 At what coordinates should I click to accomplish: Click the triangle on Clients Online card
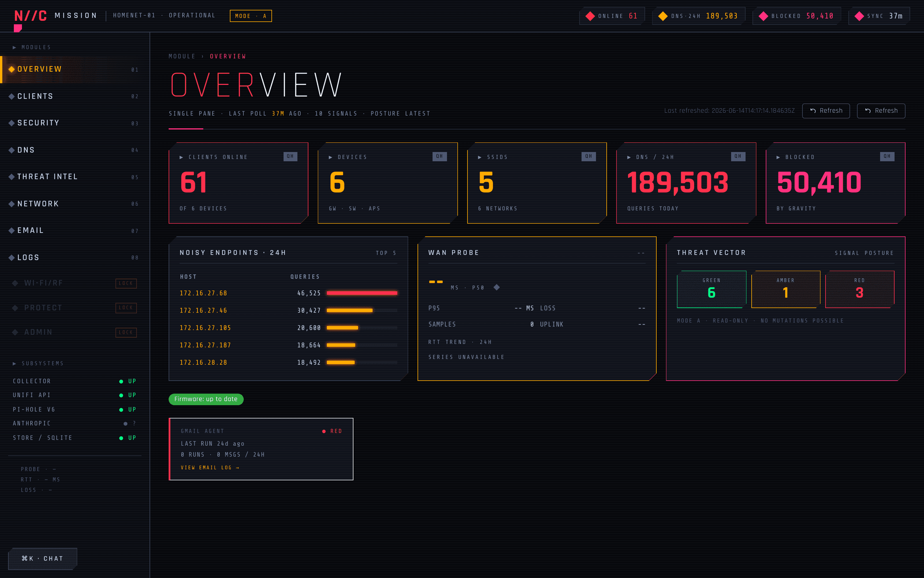[x=181, y=157]
